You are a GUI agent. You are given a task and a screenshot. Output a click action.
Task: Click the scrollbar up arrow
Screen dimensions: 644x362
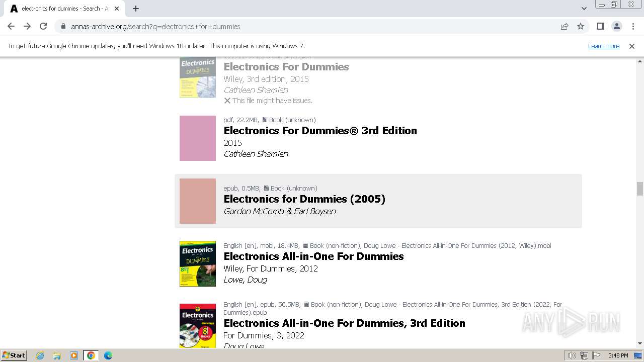click(639, 61)
